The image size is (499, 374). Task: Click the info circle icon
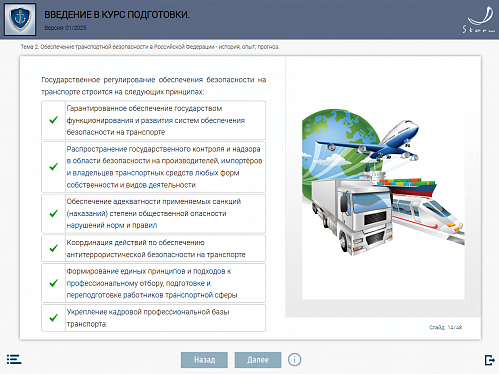tap(294, 360)
